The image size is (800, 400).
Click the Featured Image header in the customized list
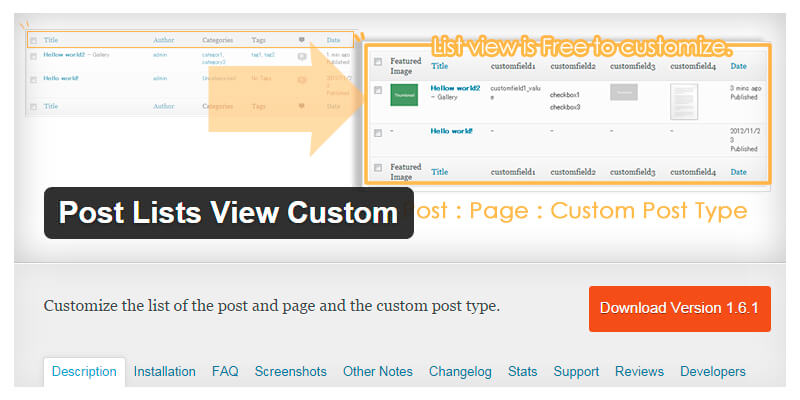(406, 66)
